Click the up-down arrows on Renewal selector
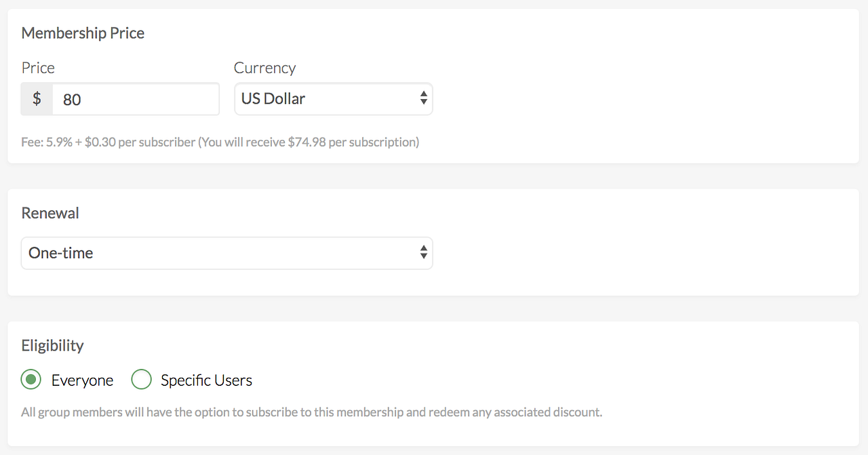Screen dimensions: 868x455 [423, 253]
